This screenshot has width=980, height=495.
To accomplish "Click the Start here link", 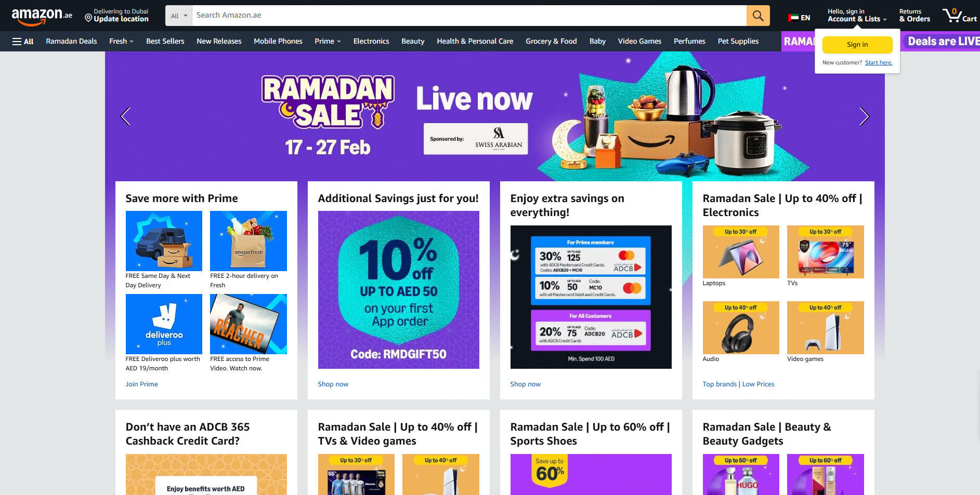I will click(879, 63).
